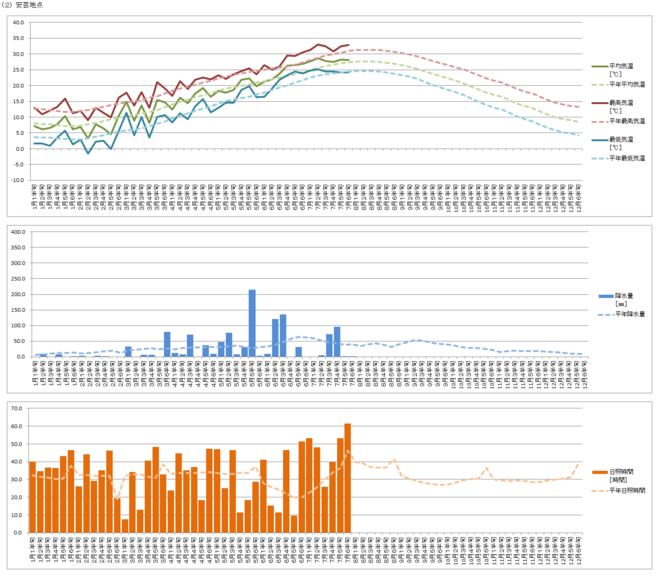
Task: Click the '150.0' precipitation axis value
Action: [x=18, y=310]
